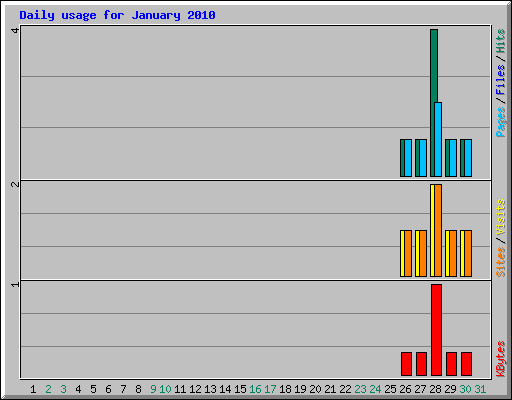Click the y-axis value 4 at top
Viewport: 512px width, 400px height.
tap(15, 30)
